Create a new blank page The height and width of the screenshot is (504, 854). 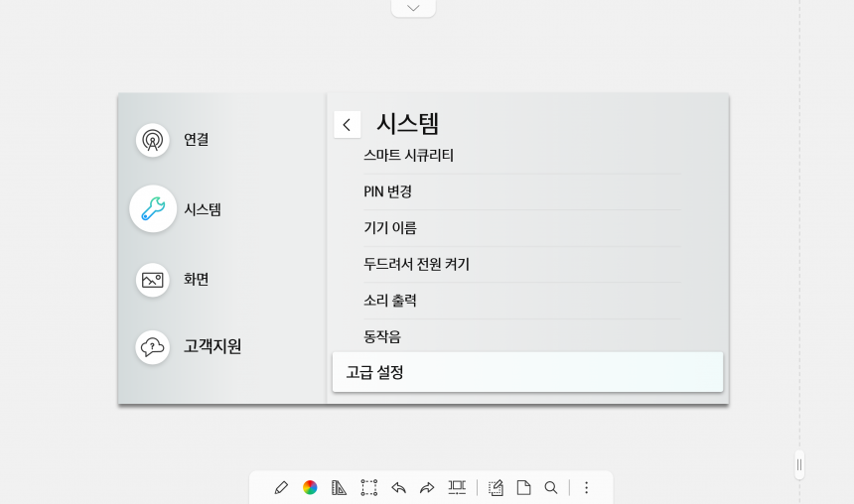point(523,487)
